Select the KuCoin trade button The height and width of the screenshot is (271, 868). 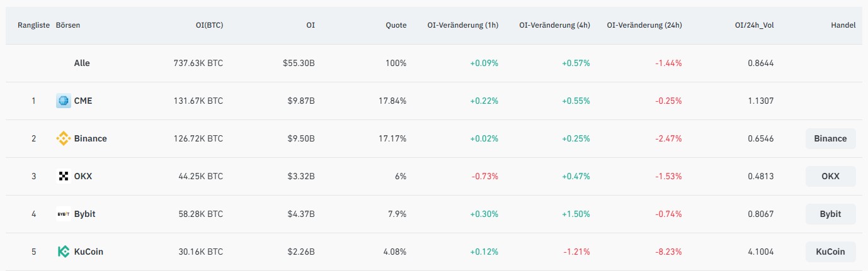point(830,252)
